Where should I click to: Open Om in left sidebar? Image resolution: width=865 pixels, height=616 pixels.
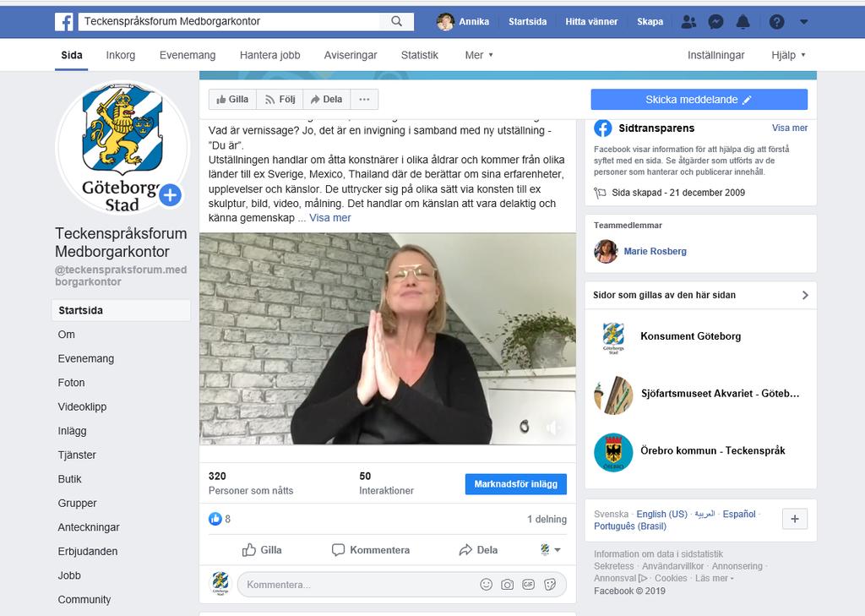[66, 335]
